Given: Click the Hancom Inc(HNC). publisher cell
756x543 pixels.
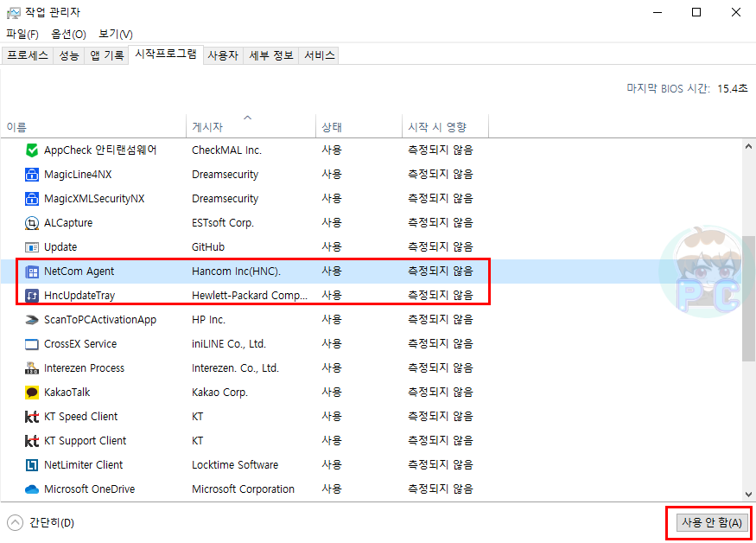Looking at the screenshot, I should (x=236, y=271).
